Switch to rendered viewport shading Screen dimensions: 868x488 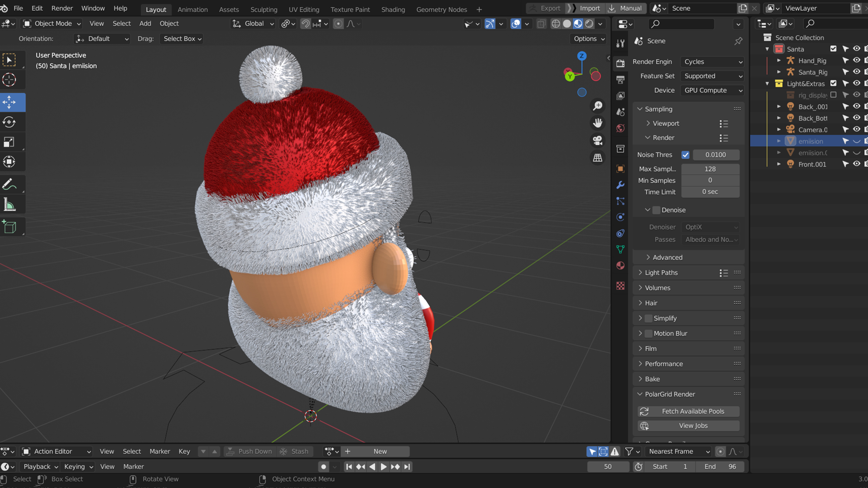589,24
